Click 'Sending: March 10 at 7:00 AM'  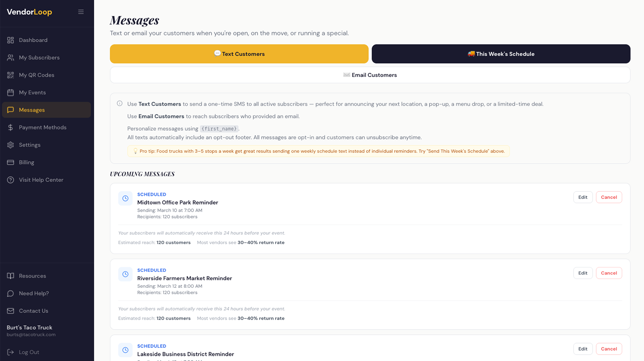[x=170, y=211]
